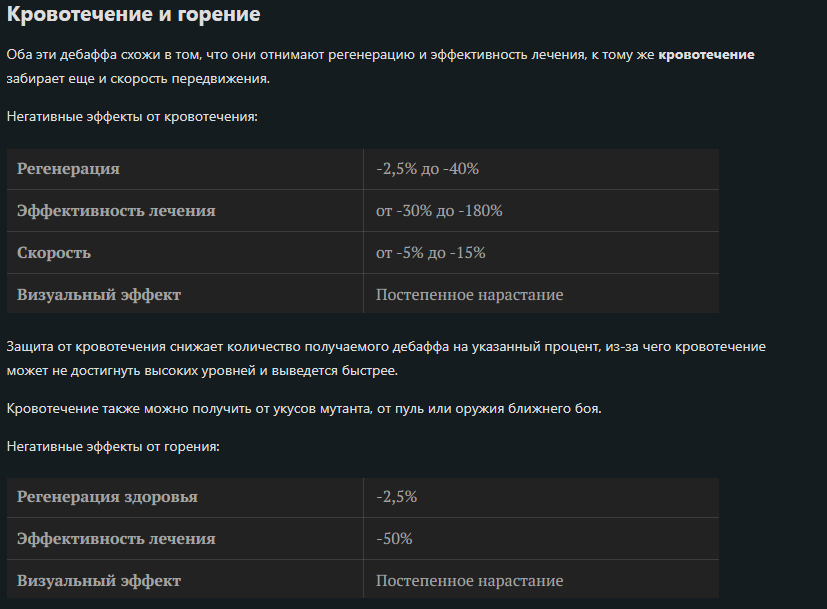Click the value -2,5% до -40%
The image size is (827, 609).
428,169
